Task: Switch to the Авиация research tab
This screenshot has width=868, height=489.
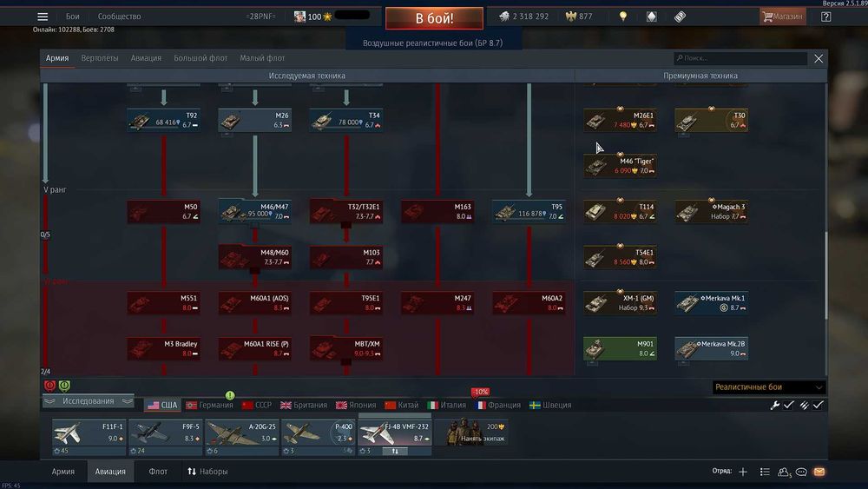Action: 146,58
